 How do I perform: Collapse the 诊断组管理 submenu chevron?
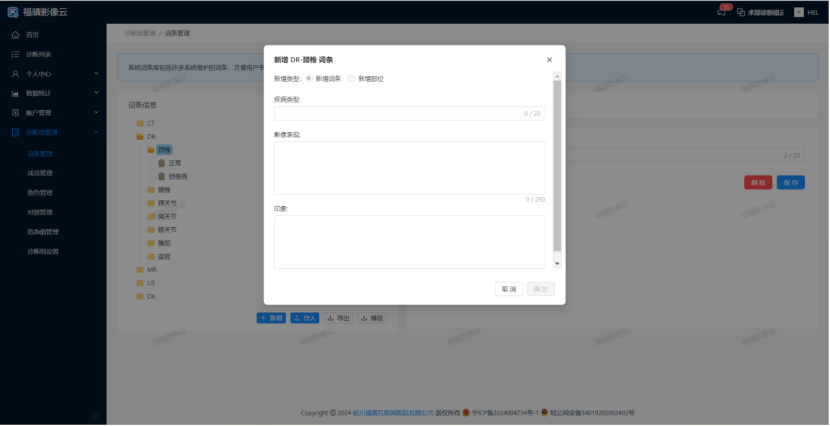click(x=96, y=132)
